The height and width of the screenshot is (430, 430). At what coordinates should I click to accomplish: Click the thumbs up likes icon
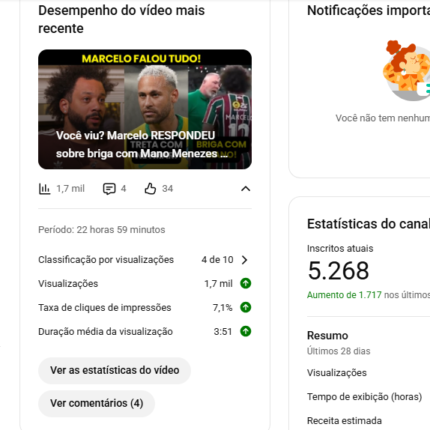(150, 189)
